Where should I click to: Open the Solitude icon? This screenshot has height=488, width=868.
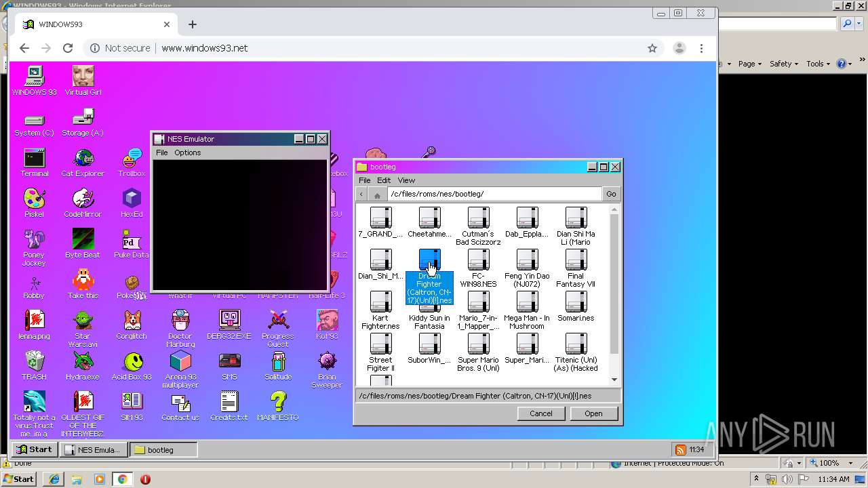pyautogui.click(x=278, y=366)
